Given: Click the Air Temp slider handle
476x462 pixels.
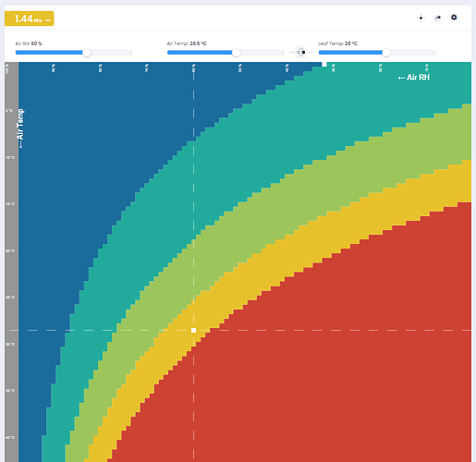Looking at the screenshot, I should point(236,53).
